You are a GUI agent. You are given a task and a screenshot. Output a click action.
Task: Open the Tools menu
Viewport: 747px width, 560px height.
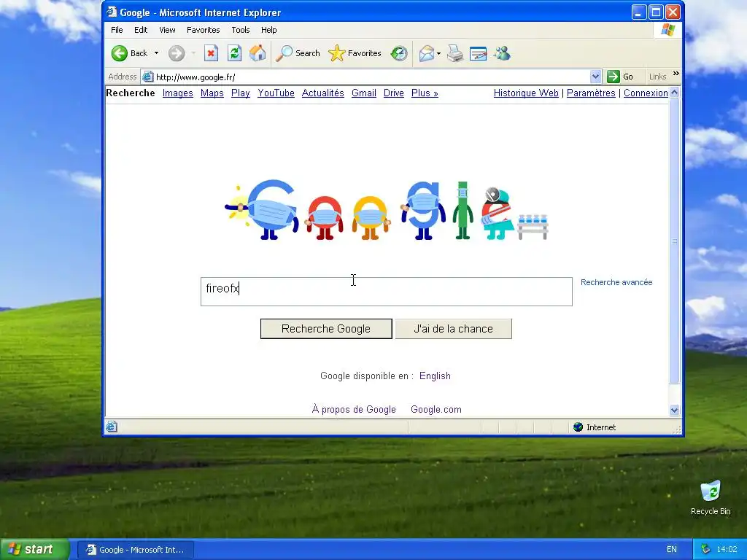pyautogui.click(x=241, y=30)
